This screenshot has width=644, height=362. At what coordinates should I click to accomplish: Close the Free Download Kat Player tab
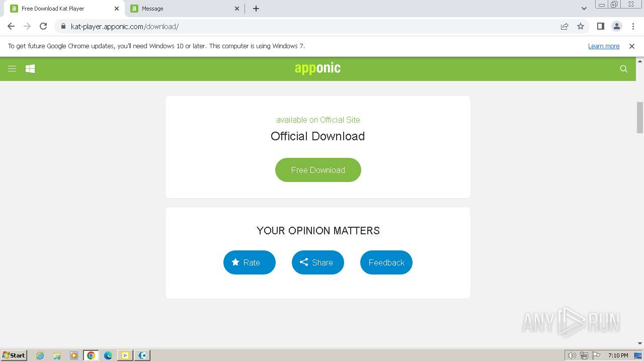click(117, 9)
